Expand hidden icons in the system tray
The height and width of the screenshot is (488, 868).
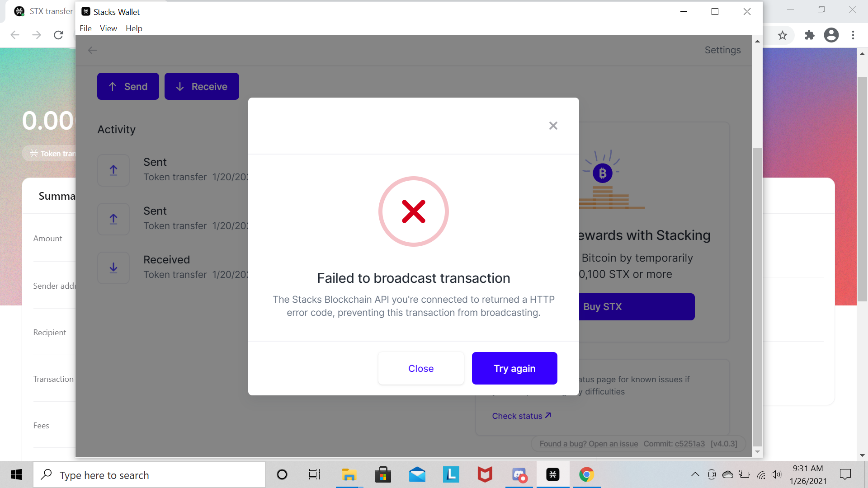coord(695,474)
